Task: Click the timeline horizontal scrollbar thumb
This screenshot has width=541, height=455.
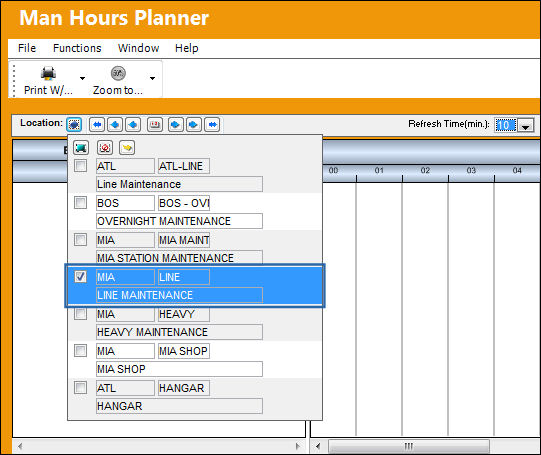Action: tap(409, 446)
